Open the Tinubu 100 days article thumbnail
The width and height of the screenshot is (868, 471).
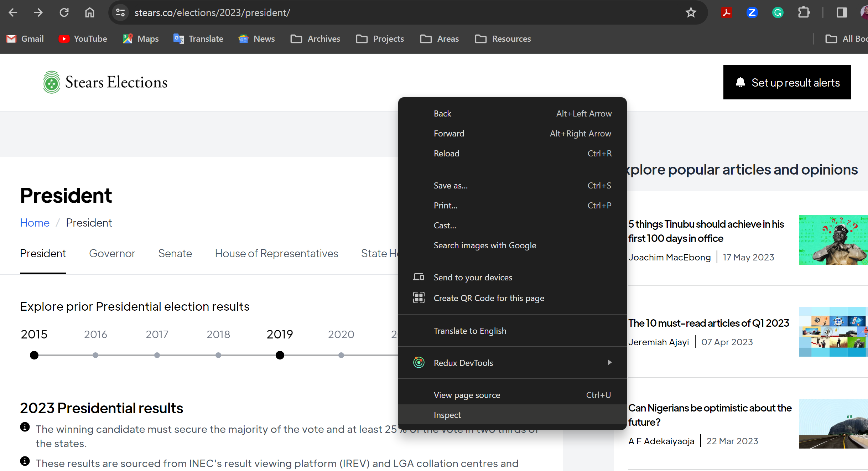[x=833, y=240]
